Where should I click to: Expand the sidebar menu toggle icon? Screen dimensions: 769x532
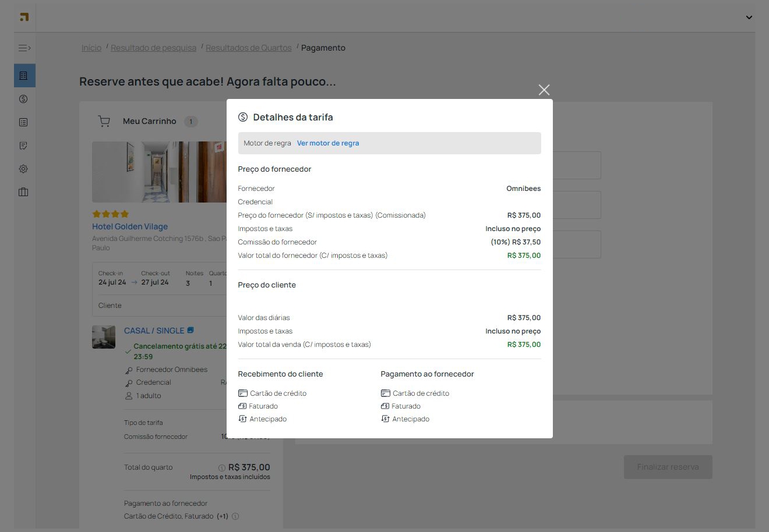[x=24, y=48]
